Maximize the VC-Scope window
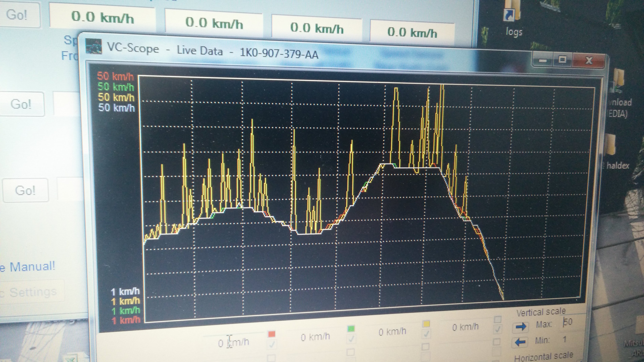 pos(562,59)
